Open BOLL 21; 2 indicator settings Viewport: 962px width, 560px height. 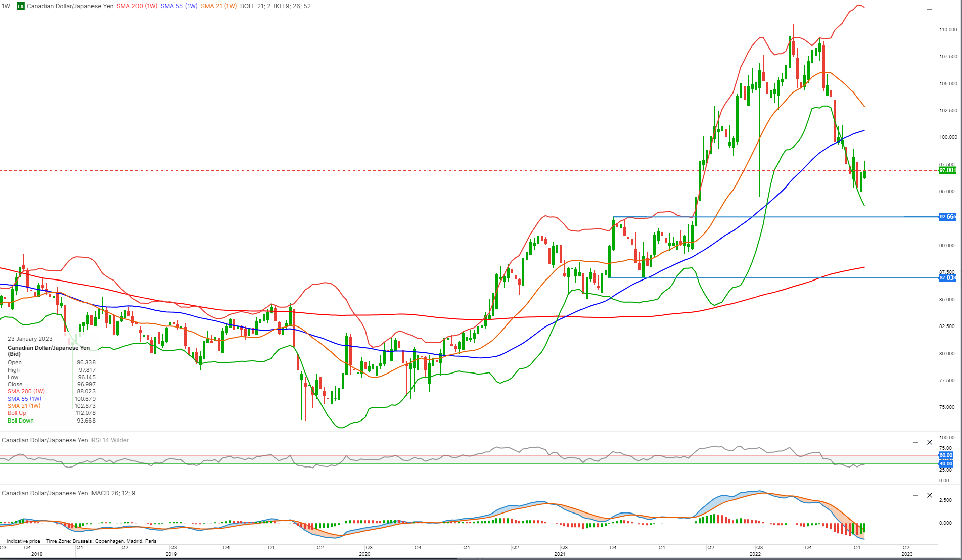click(x=255, y=7)
